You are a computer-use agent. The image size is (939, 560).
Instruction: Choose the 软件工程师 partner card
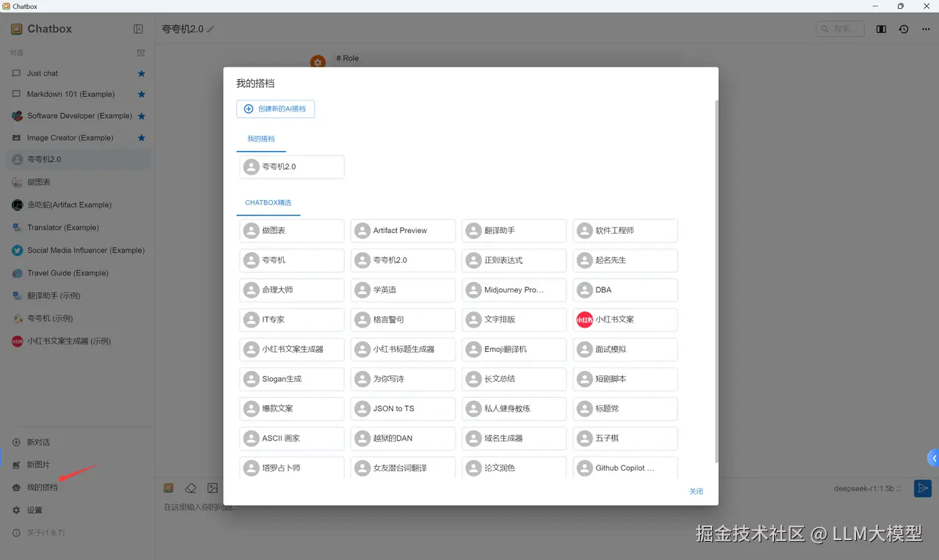tap(625, 230)
